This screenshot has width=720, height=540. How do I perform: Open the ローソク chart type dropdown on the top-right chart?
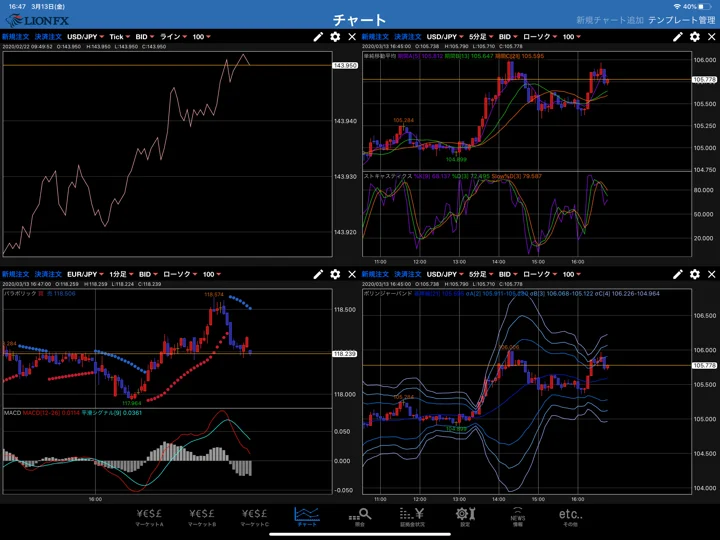[540, 37]
